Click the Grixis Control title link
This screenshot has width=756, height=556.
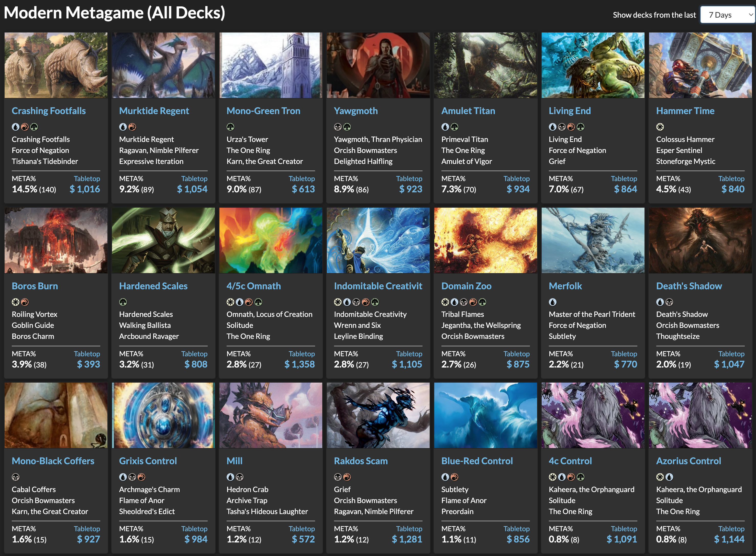tap(148, 461)
